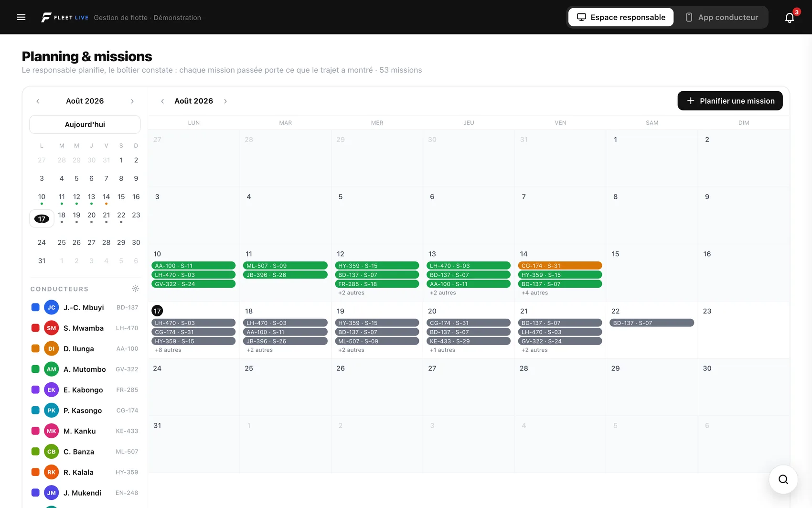Toggle S. Mwamba driver checkbox
Viewport: 812px width, 508px height.
pyautogui.click(x=35, y=328)
